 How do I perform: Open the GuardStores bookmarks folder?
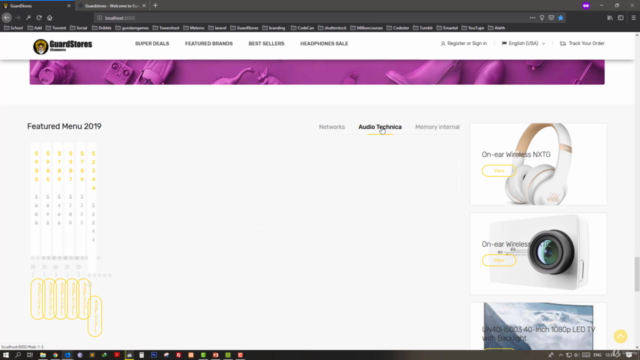click(244, 28)
